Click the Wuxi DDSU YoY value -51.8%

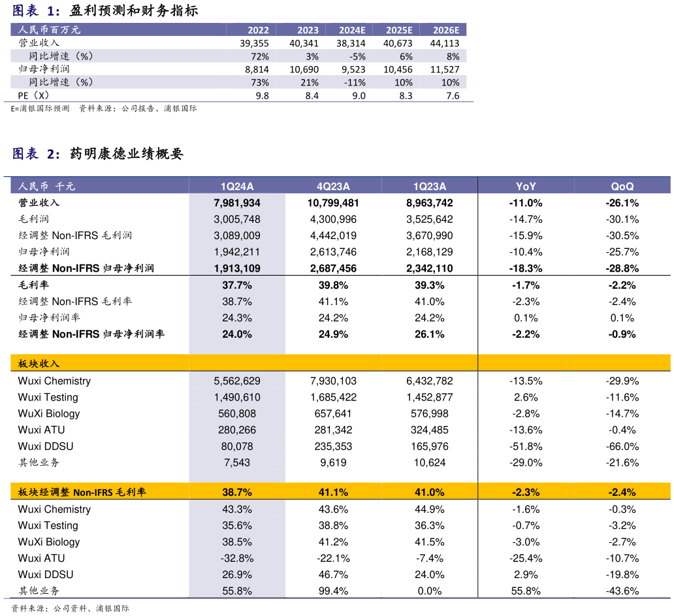[x=526, y=446]
